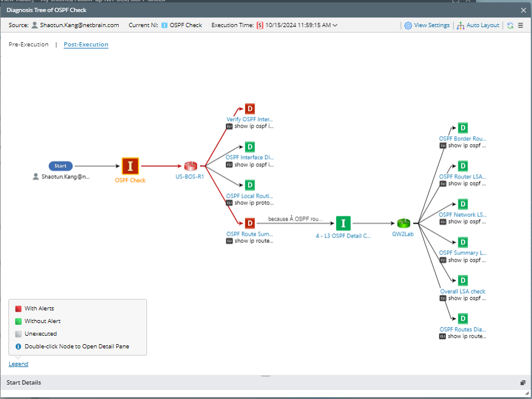Open the OSPF Check intent node
Viewport: 532px width, 399px height.
pos(130,165)
